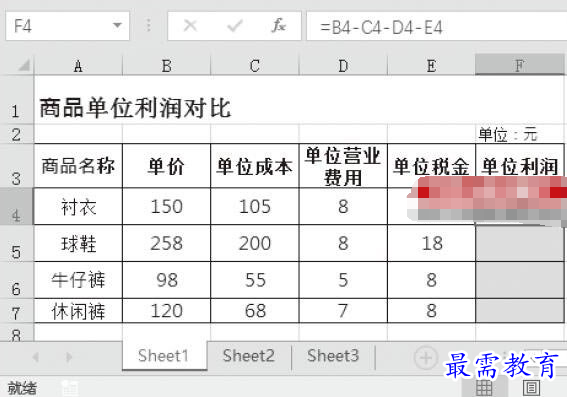This screenshot has width=567, height=397.
Task: Select column B header
Action: [x=166, y=66]
